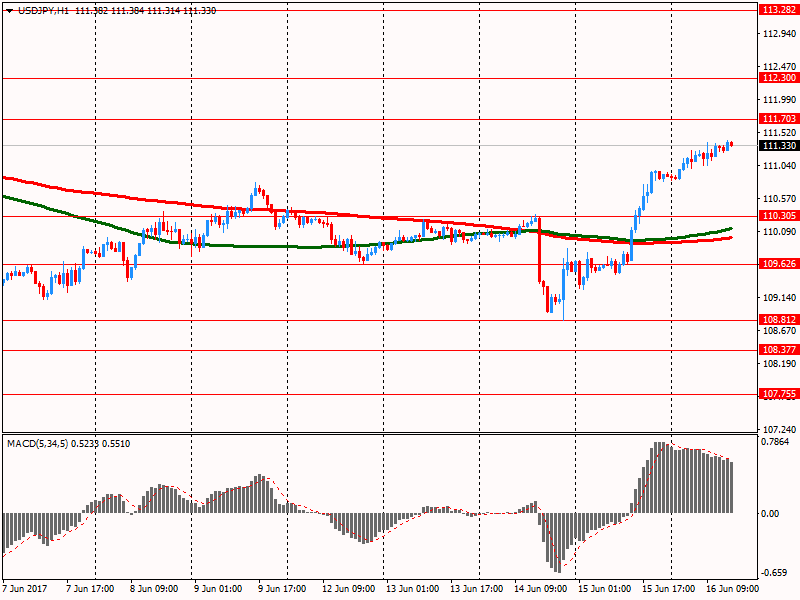Click the 7 Jun 2017 time label
Screen dimensions: 800x600
pyautogui.click(x=24, y=588)
